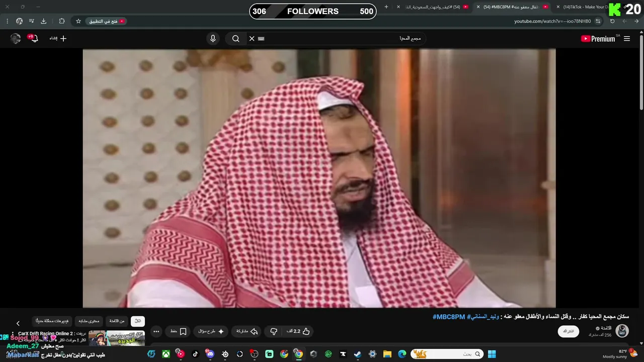Open the Ask a question sparkle button

[211, 331]
